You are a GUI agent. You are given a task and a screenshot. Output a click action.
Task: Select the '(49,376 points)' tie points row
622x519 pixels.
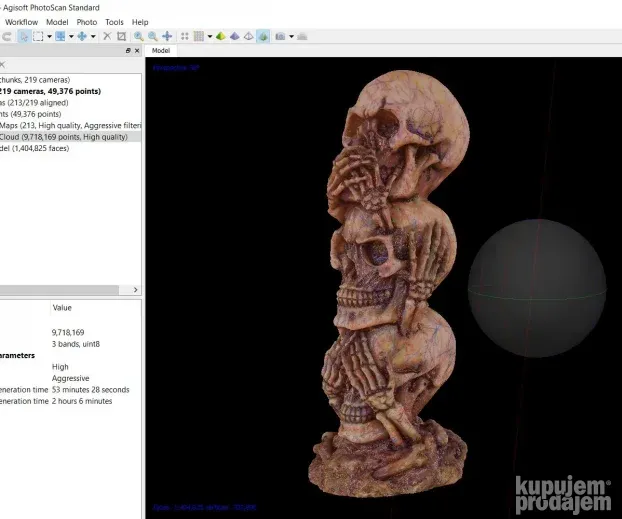click(x=31, y=114)
